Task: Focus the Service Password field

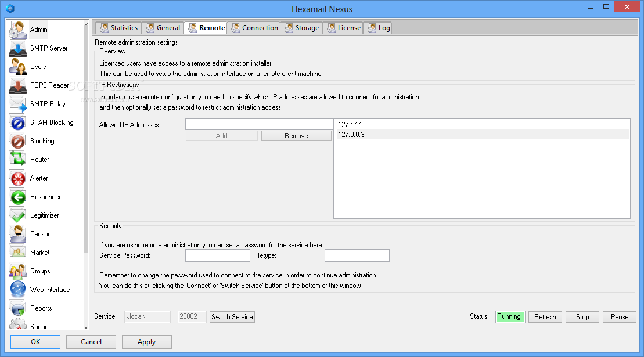Action: point(218,255)
